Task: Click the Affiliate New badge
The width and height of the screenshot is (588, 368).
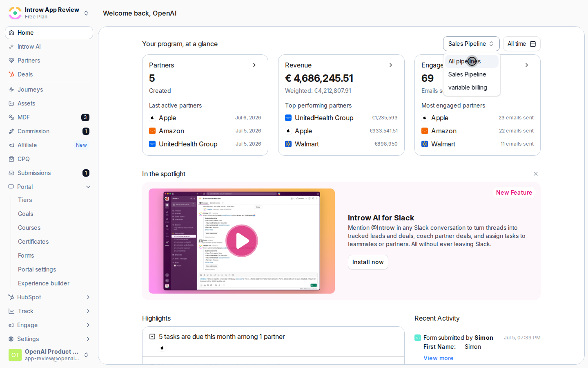Action: point(81,145)
